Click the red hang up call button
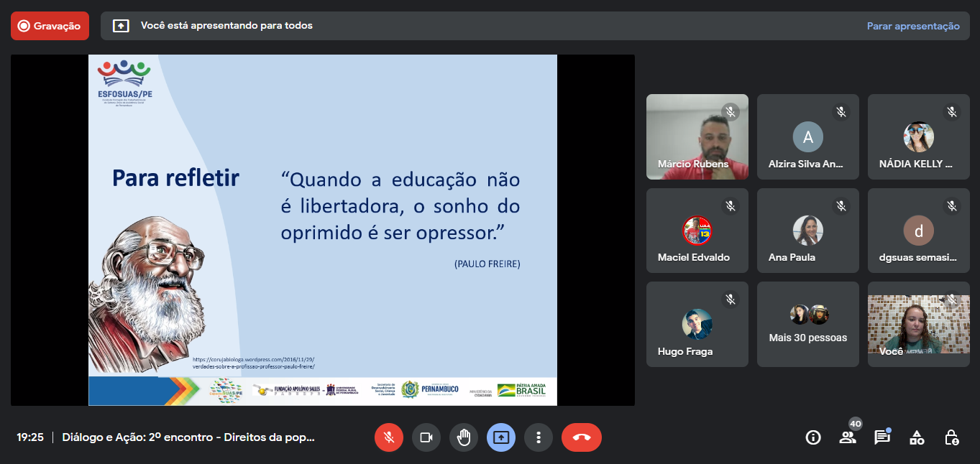 coord(581,437)
